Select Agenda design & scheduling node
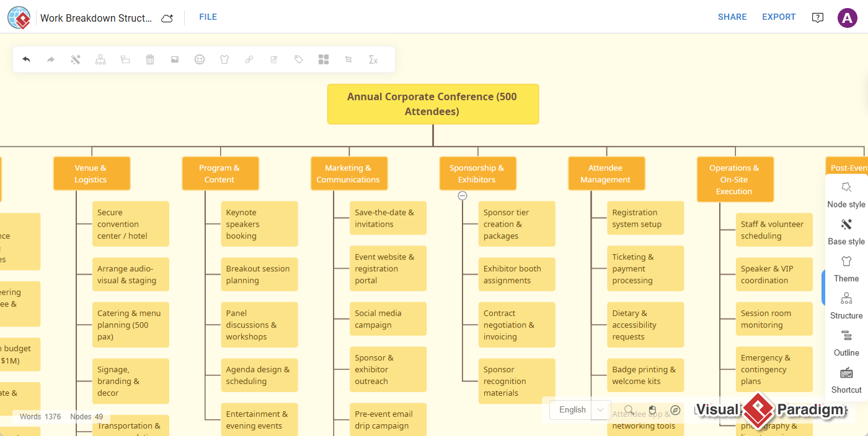The width and height of the screenshot is (868, 436). coord(259,375)
